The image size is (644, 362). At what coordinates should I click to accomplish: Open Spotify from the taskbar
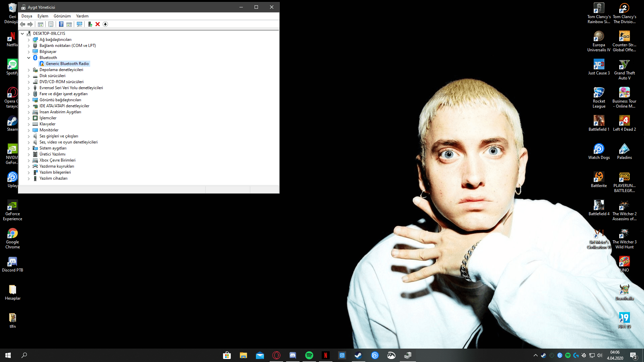click(x=309, y=355)
